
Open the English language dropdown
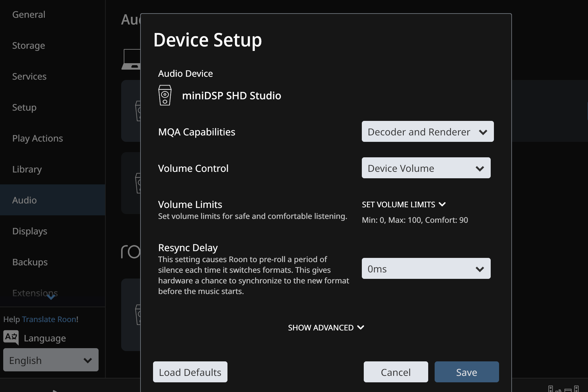[x=51, y=360]
